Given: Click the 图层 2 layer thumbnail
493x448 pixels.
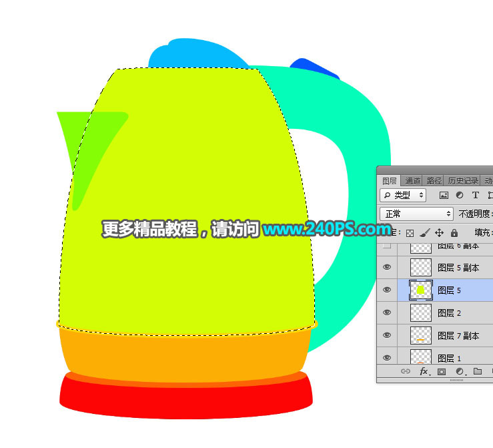Looking at the screenshot, I should click(x=421, y=312).
